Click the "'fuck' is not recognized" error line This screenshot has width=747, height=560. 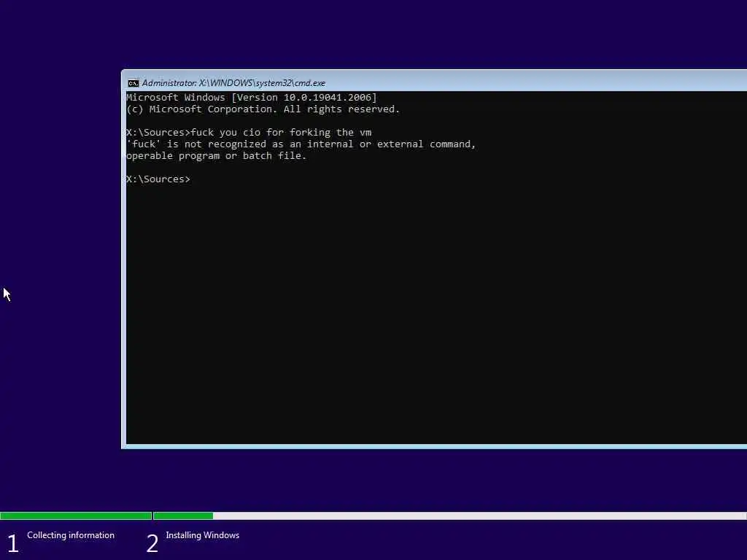[301, 144]
